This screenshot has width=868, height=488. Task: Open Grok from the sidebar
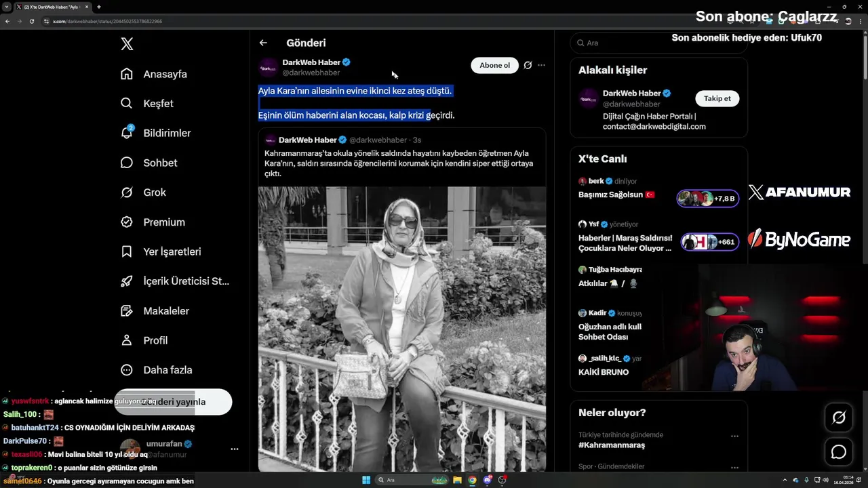[143, 192]
